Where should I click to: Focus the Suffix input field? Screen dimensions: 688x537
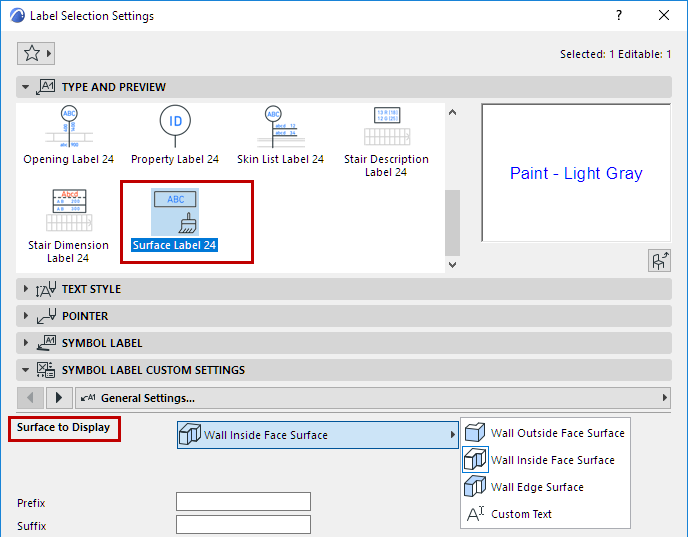pyautogui.click(x=244, y=525)
